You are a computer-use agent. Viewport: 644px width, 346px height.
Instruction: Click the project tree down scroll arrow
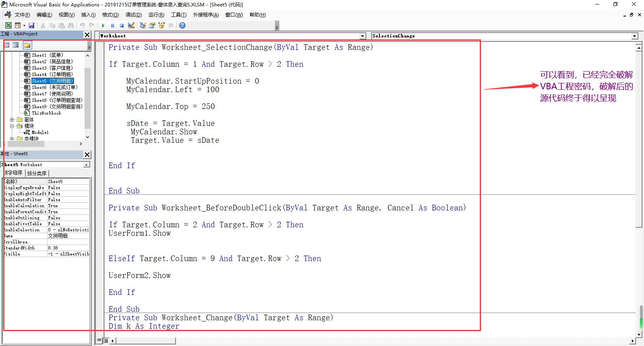[88, 137]
